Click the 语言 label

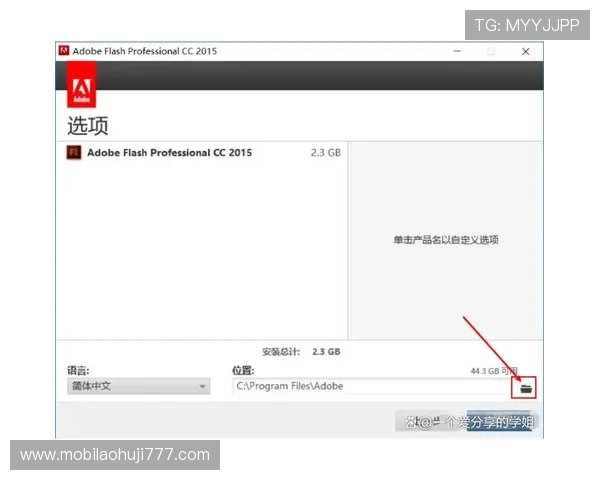78,371
